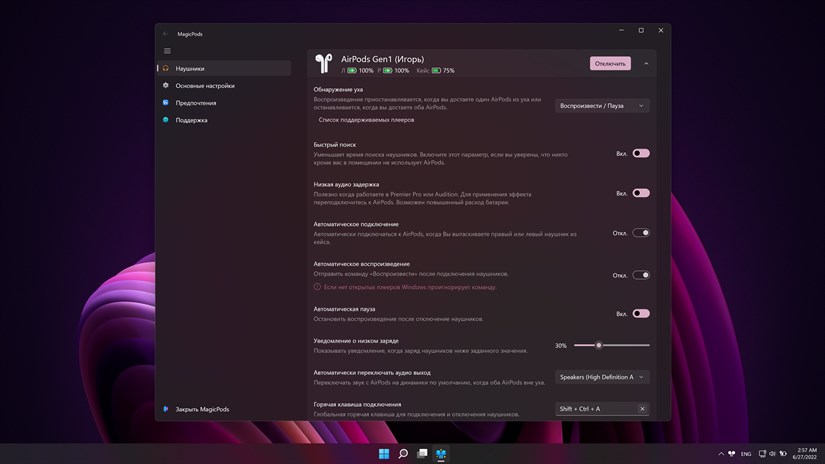The width and height of the screenshot is (825, 464).
Task: Open taskbar Search icon
Action: coord(403,453)
